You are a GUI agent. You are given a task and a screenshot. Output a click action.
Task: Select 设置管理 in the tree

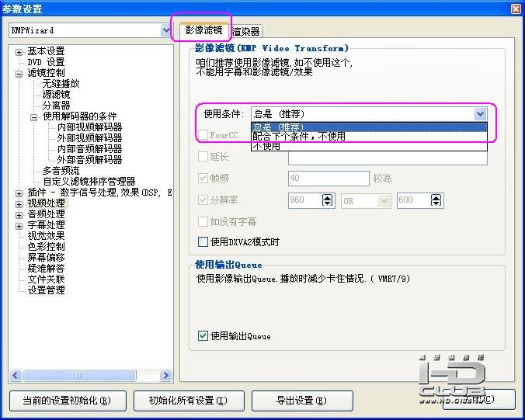[x=46, y=290]
